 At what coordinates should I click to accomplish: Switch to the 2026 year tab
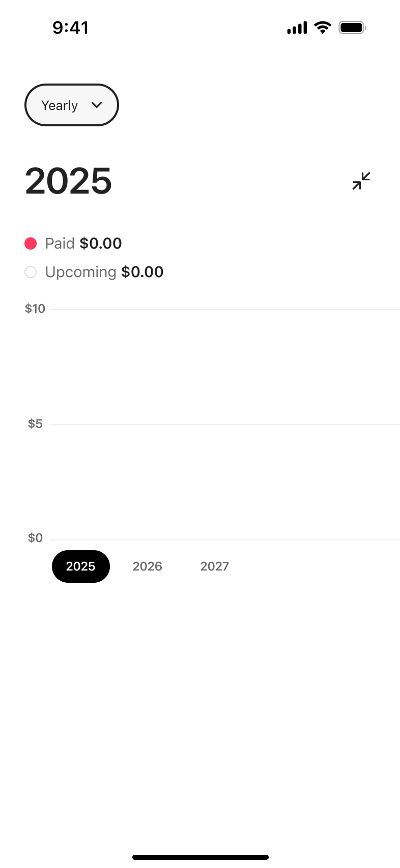[148, 566]
